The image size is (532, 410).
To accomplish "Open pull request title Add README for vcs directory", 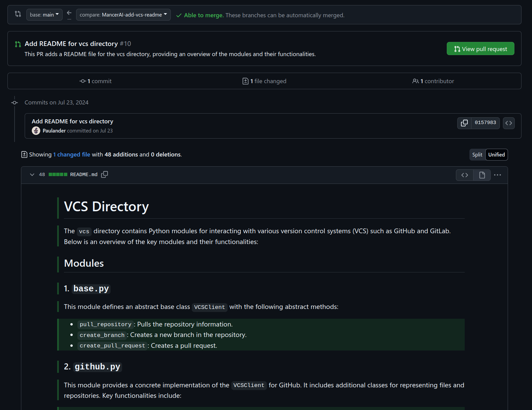I will pyautogui.click(x=71, y=44).
